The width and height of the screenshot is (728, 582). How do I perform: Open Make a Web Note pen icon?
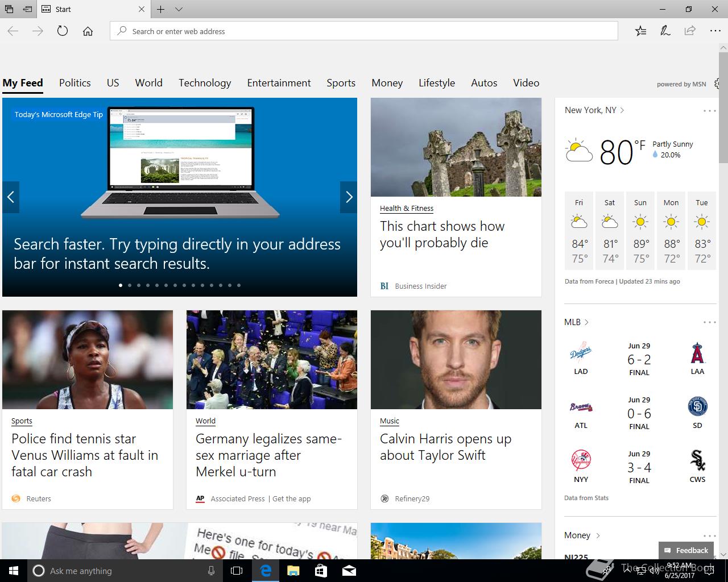point(665,31)
